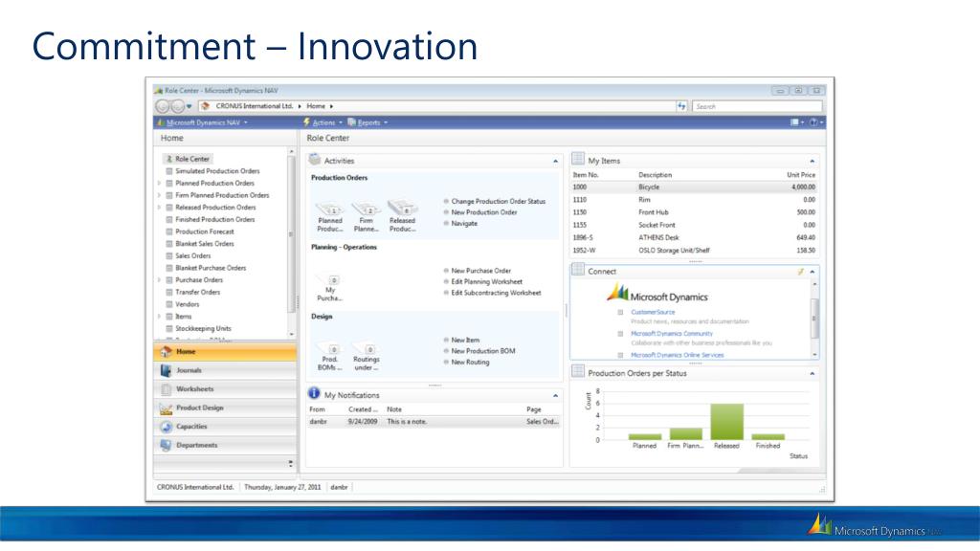Open Stockkeeping Units list
The image size is (980, 551).
click(x=203, y=328)
